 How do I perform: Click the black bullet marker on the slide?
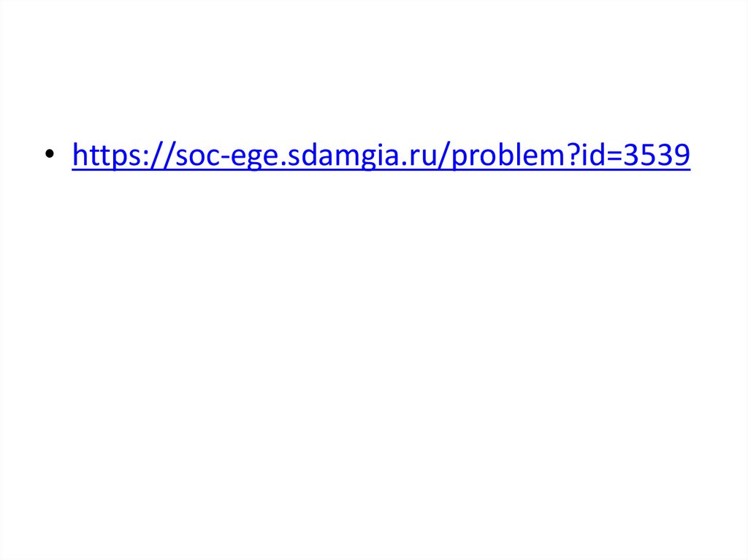click(50, 154)
